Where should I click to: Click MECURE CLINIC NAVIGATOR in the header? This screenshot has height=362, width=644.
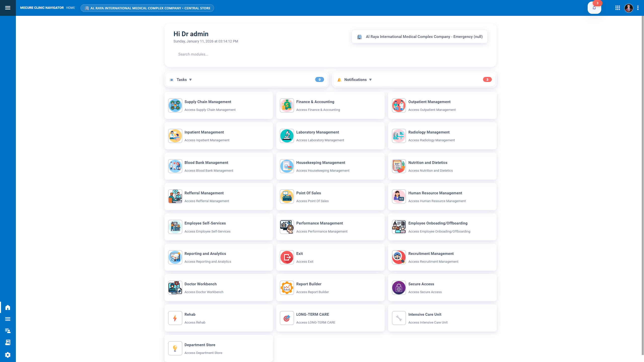pos(42,8)
